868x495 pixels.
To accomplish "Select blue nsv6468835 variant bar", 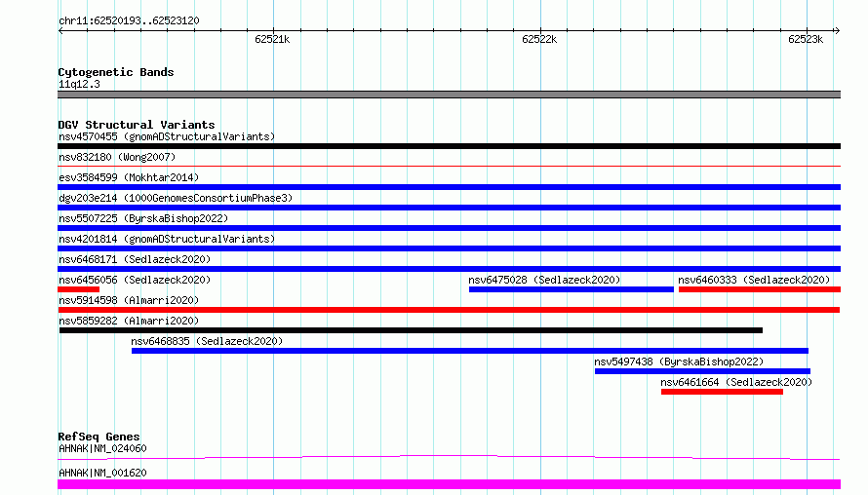I will [470, 351].
